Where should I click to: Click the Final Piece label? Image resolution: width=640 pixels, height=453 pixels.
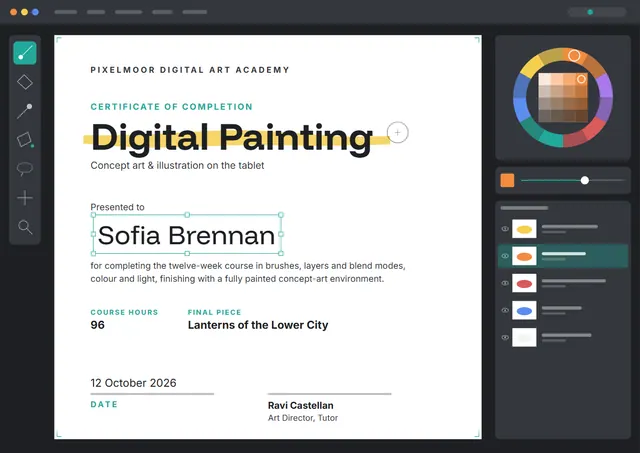click(214, 312)
